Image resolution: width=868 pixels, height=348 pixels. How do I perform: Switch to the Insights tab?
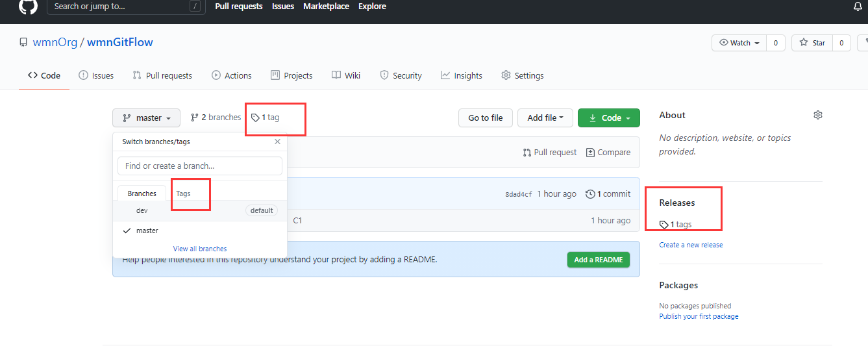tap(462, 75)
